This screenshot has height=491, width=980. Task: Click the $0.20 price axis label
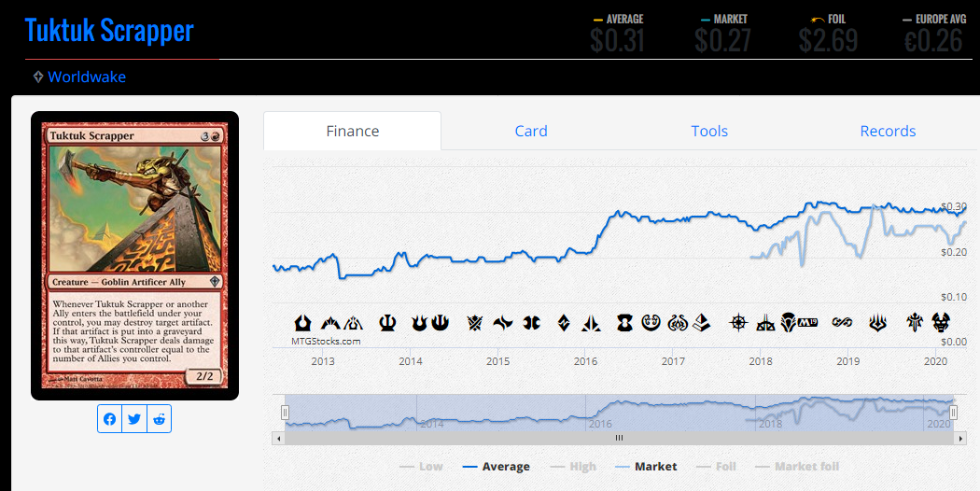[x=954, y=252]
